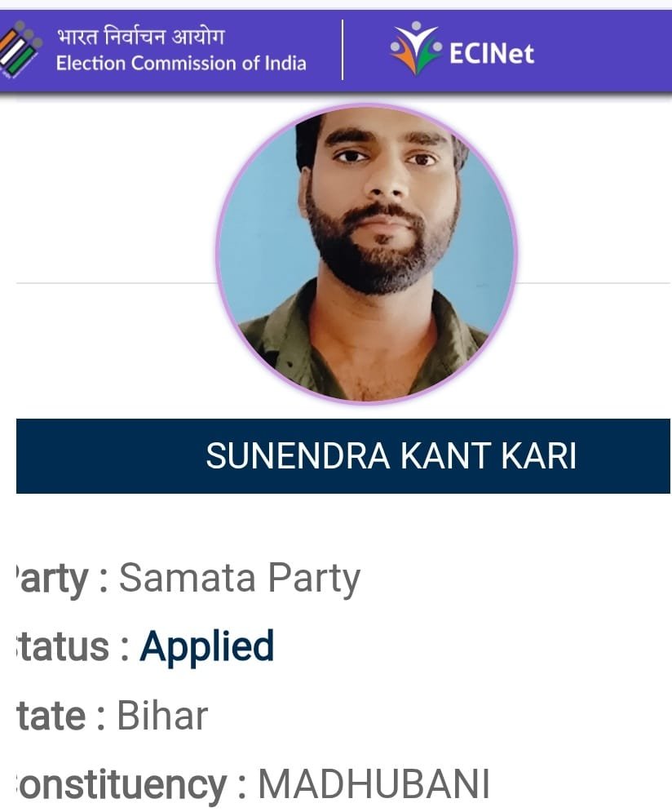This screenshot has width=672, height=812.
Task: Click the vertical divider in the header
Action: coord(343,51)
